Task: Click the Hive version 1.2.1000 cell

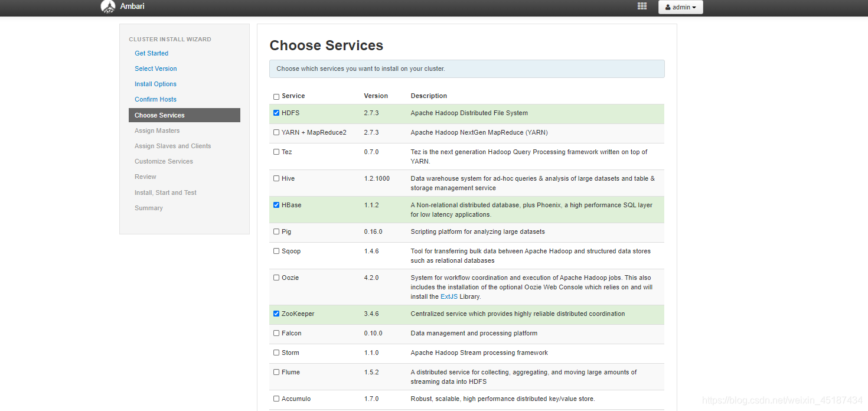Action: point(377,178)
